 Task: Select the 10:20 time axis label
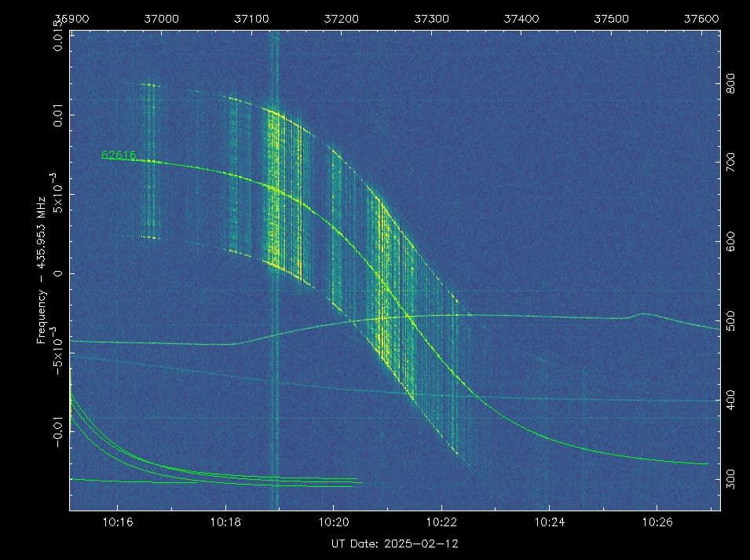click(x=333, y=522)
